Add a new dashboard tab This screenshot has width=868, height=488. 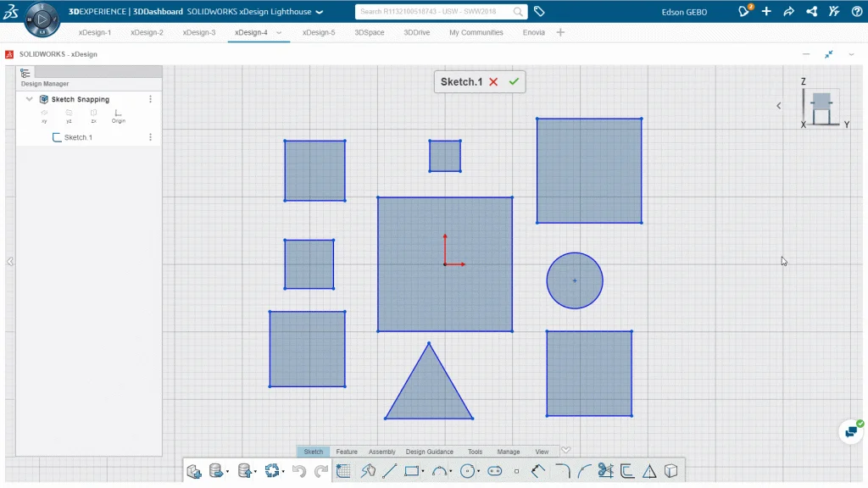(560, 33)
